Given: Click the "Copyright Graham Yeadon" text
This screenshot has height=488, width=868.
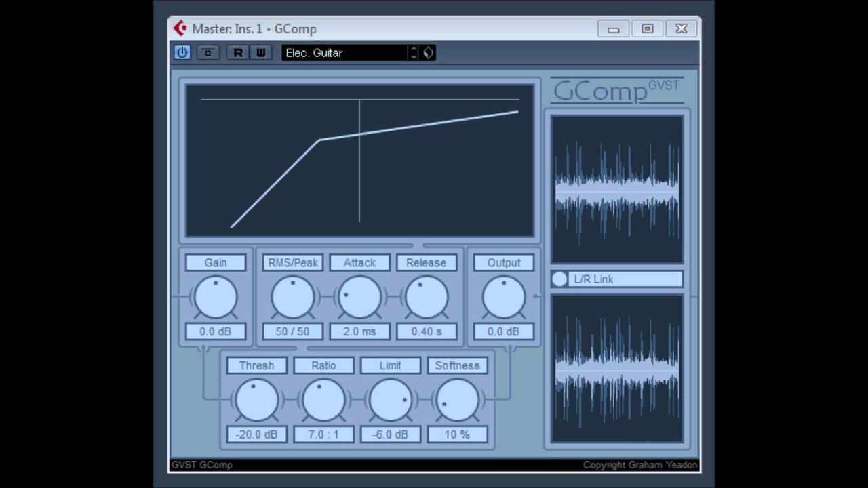Looking at the screenshot, I should click(639, 465).
